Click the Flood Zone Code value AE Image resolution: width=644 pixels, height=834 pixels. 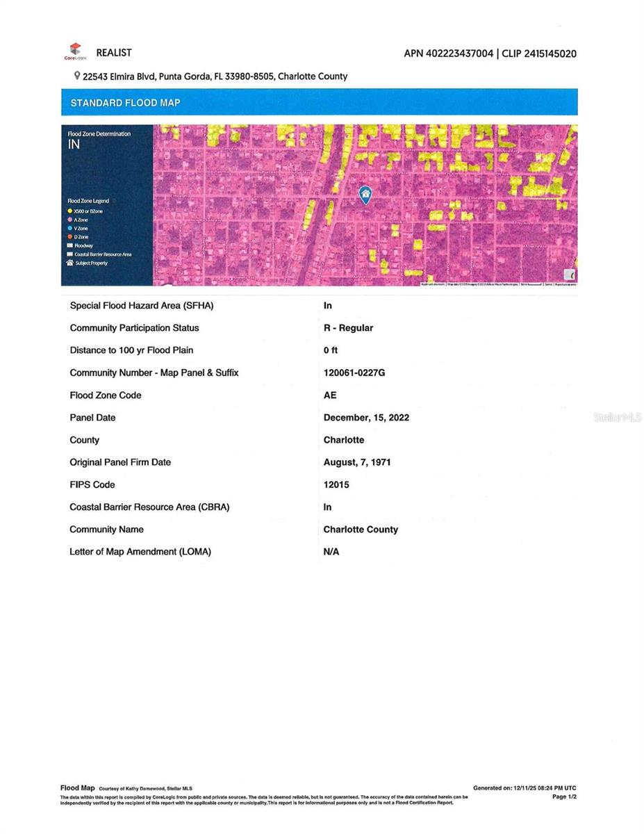330,395
